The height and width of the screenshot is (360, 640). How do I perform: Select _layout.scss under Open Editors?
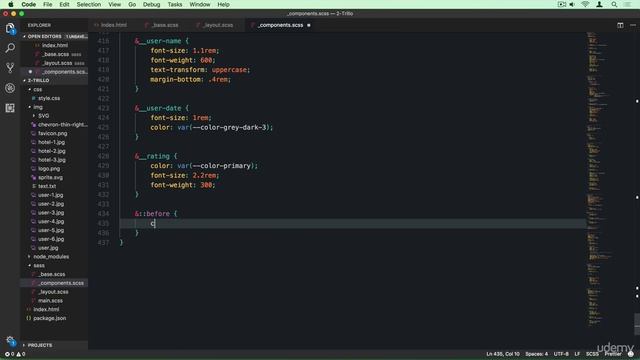[x=57, y=63]
